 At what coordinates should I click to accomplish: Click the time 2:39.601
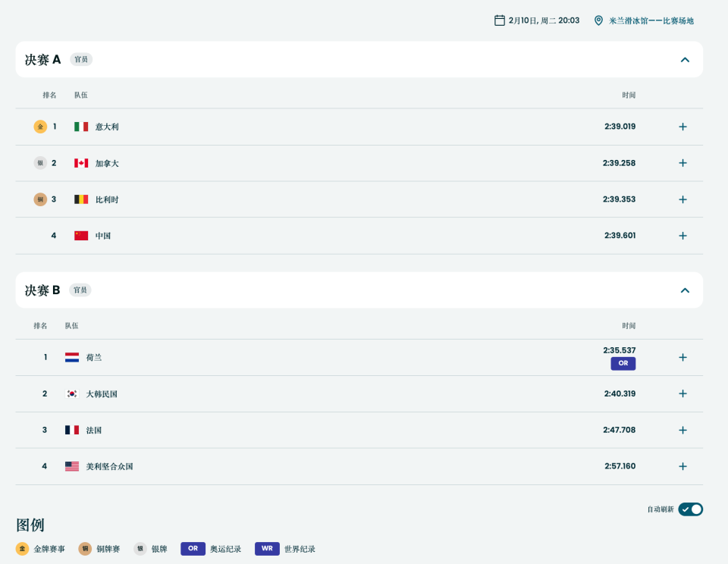(620, 235)
